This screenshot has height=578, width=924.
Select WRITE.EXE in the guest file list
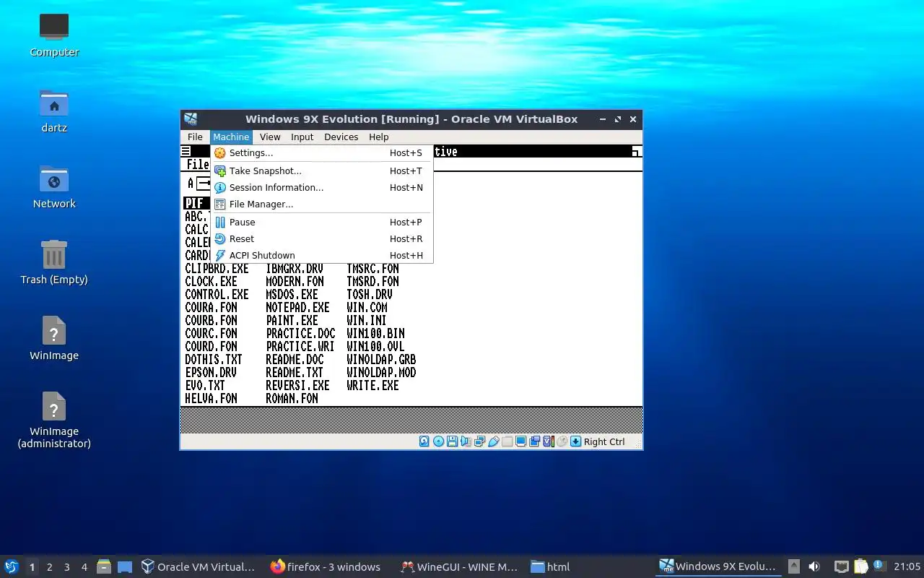[372, 386]
